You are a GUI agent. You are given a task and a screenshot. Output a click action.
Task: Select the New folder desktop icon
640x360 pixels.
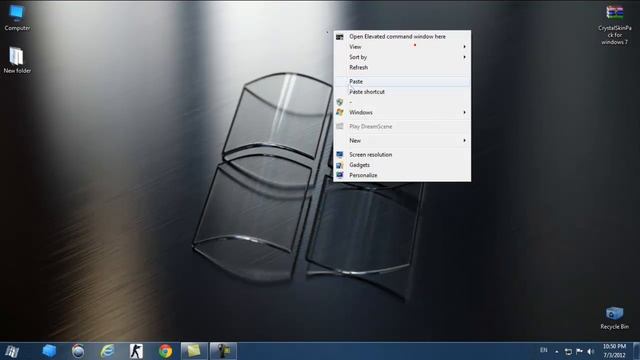pos(17,60)
